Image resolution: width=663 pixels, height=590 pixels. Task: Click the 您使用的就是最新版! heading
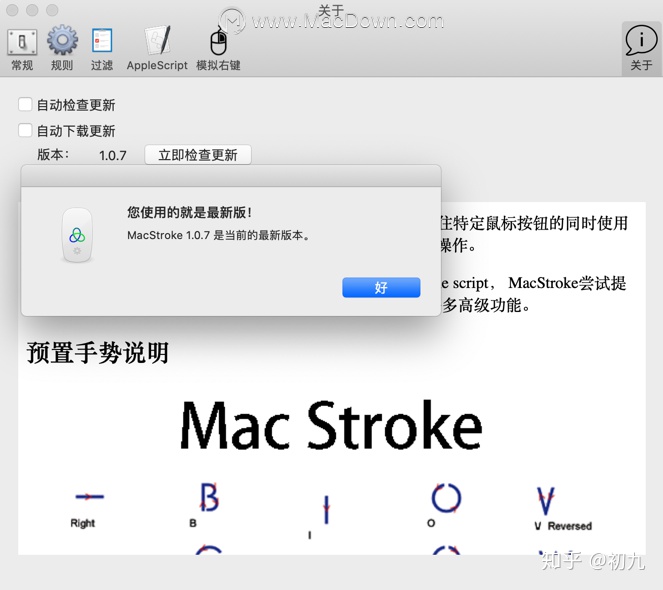[x=189, y=212]
